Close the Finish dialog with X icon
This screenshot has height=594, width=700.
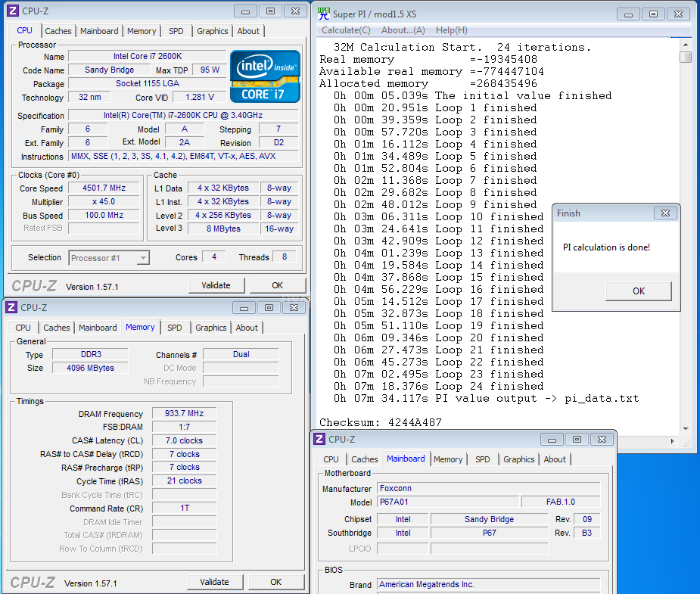[665, 213]
